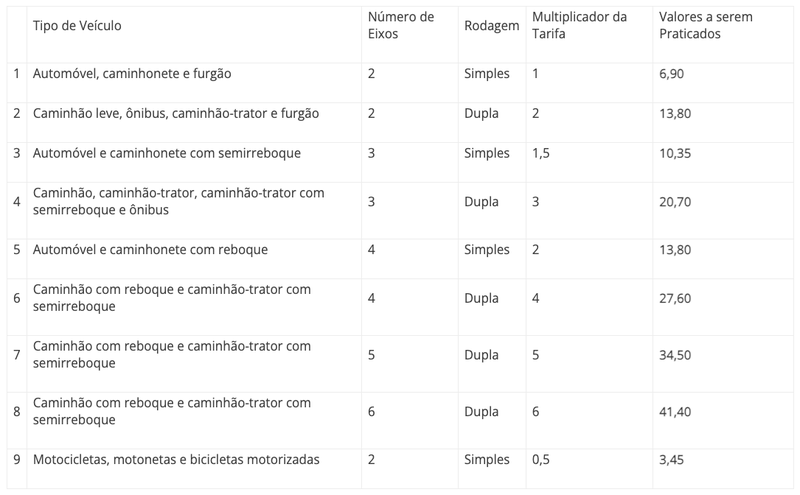Select the 10,35 tariff value
Image resolution: width=800 pixels, height=495 pixels.
(x=675, y=154)
